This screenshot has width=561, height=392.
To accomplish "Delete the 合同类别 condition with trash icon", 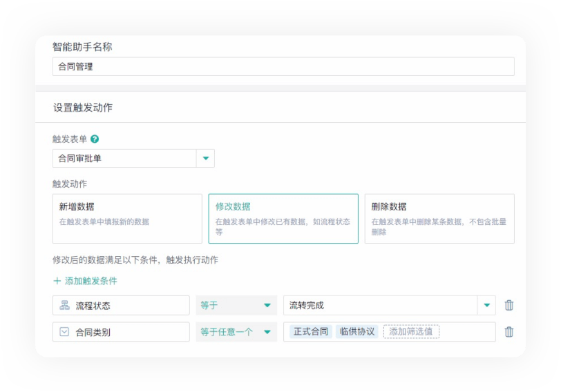I will click(509, 332).
